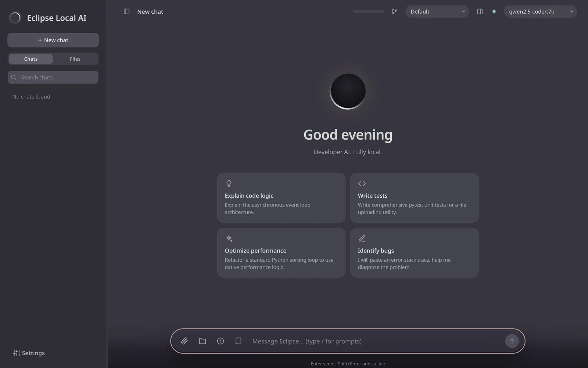Open Settings in the sidebar
588x368 pixels.
tap(29, 353)
